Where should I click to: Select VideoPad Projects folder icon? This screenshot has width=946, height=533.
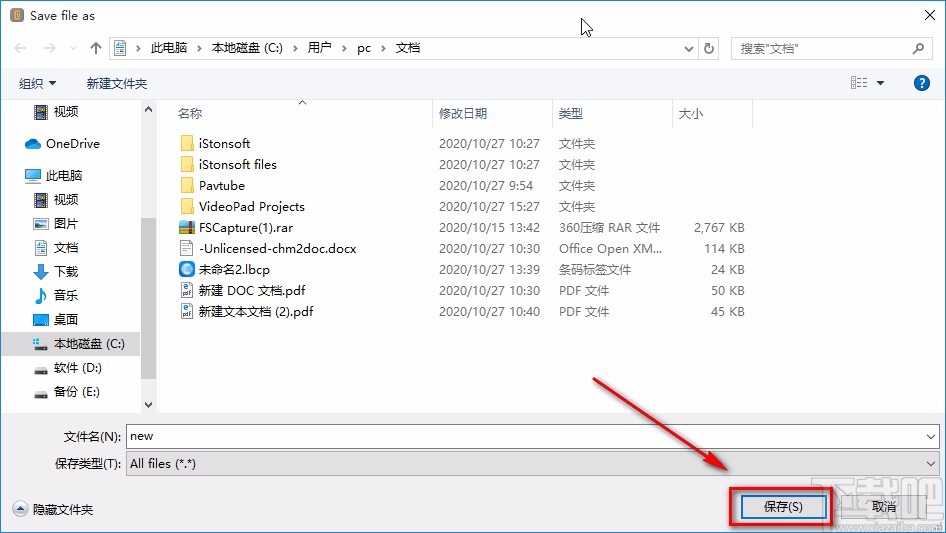click(187, 206)
